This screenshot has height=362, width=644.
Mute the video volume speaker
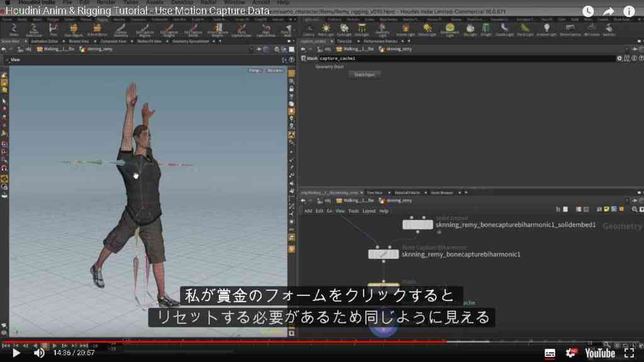point(39,353)
